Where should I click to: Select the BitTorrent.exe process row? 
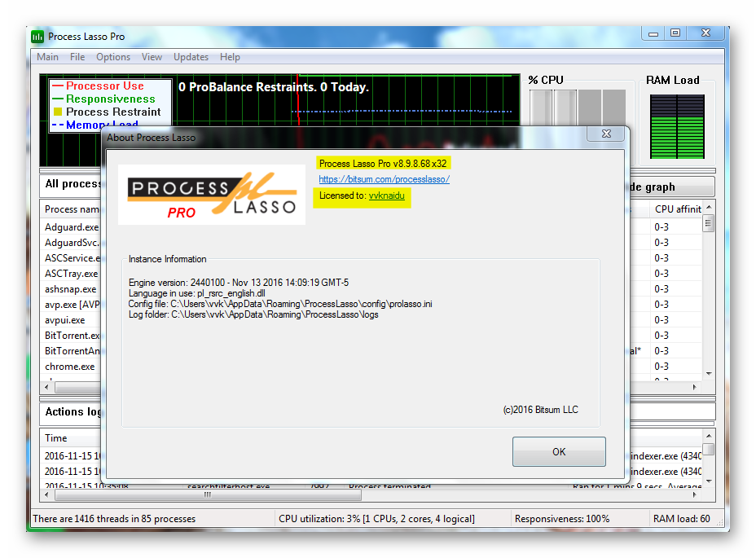pyautogui.click(x=72, y=335)
